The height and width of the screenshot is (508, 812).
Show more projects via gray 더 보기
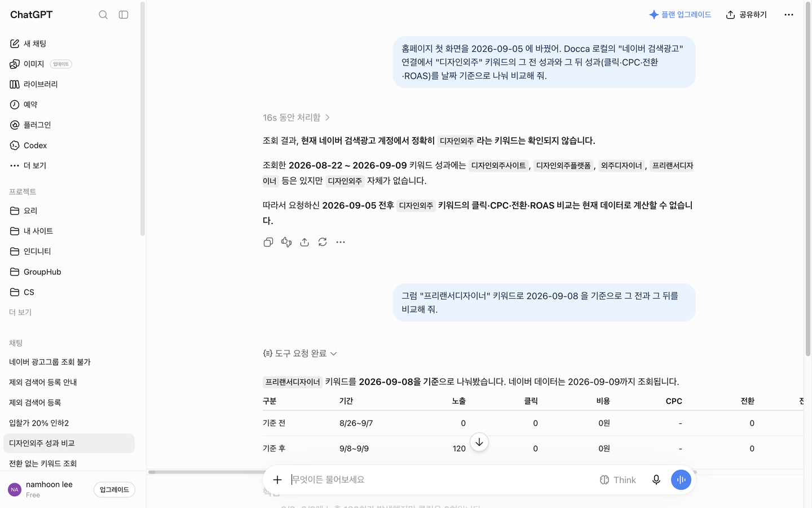[x=20, y=312]
